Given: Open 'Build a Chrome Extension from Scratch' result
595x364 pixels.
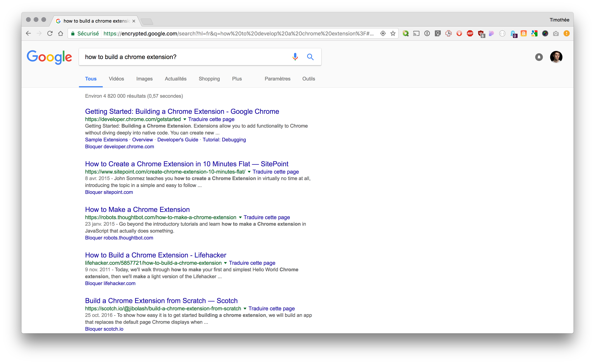Looking at the screenshot, I should click(x=161, y=301).
